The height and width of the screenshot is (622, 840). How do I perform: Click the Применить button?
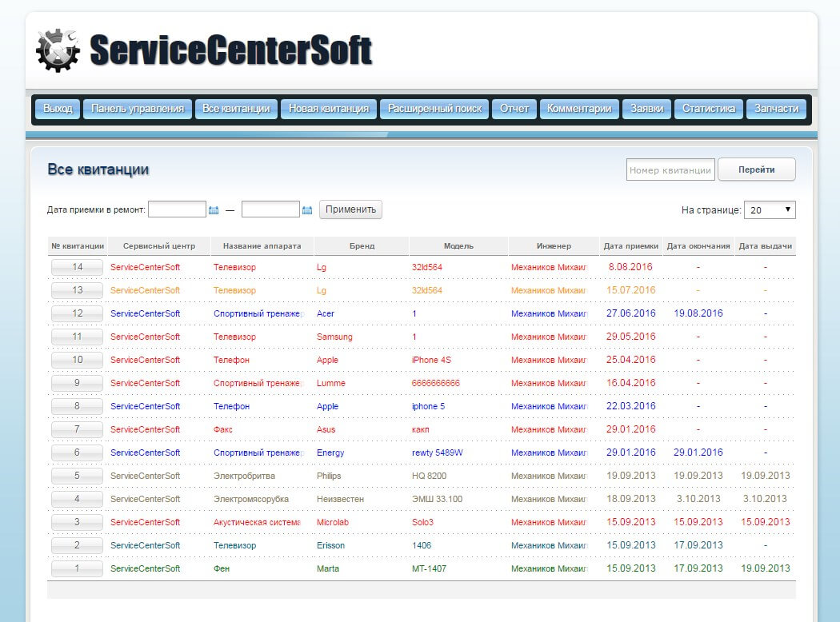pyautogui.click(x=351, y=209)
